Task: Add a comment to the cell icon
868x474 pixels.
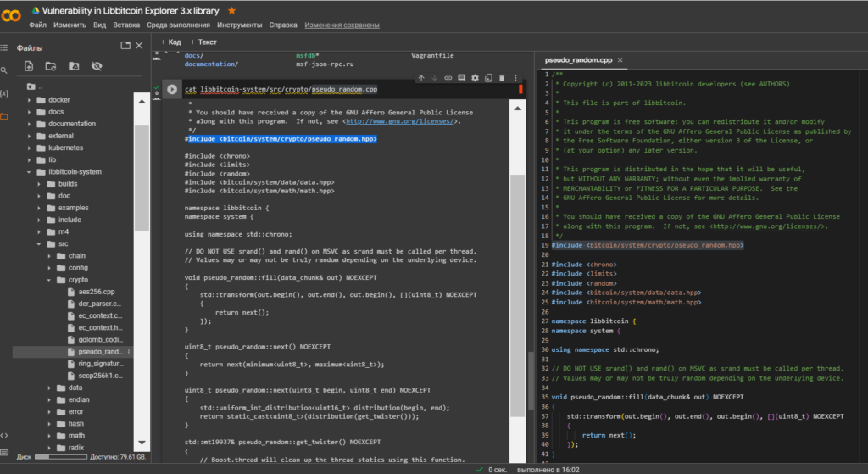Action: 461,78
